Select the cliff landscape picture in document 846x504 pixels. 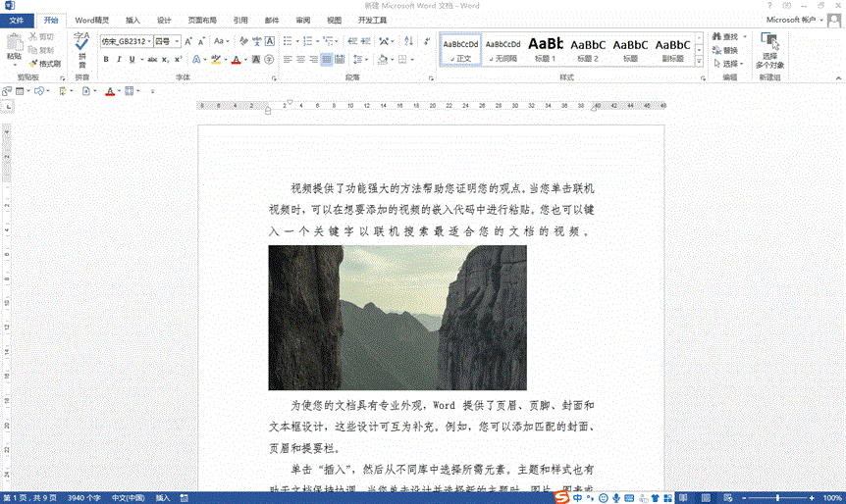(397, 318)
